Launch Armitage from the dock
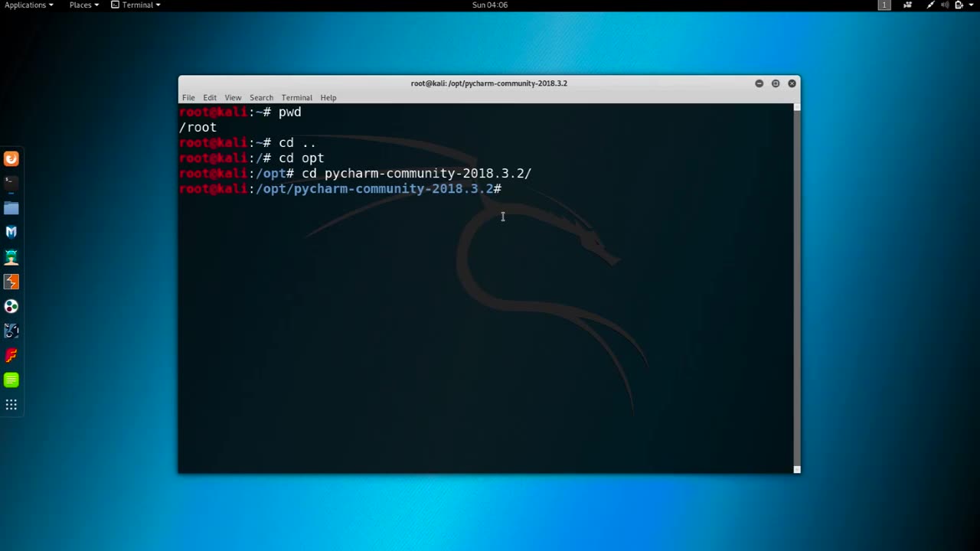Image resolution: width=980 pixels, height=551 pixels. click(x=11, y=257)
